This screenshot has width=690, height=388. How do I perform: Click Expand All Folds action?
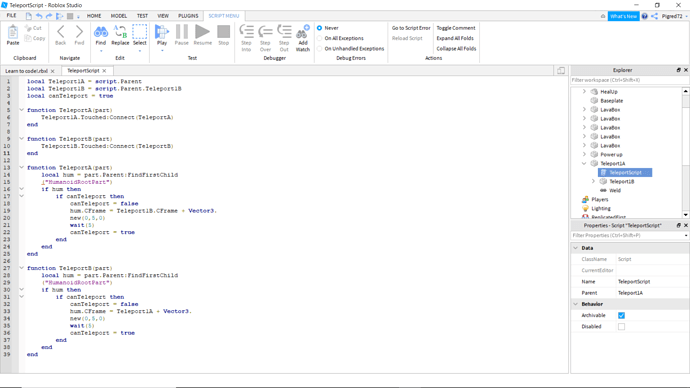(x=455, y=38)
